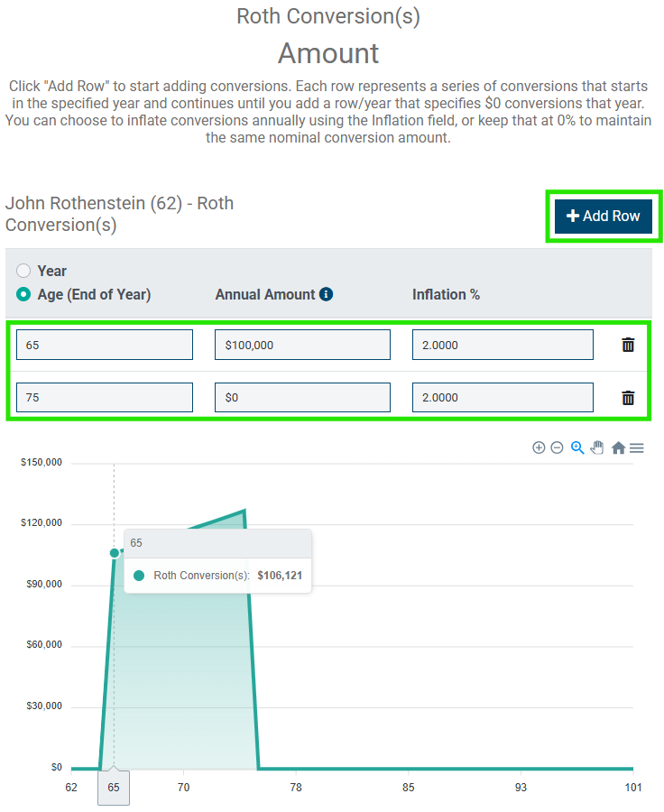This screenshot has height=812, width=664.
Task: Click the highlighted 65 x-axis label
Action: (x=114, y=787)
